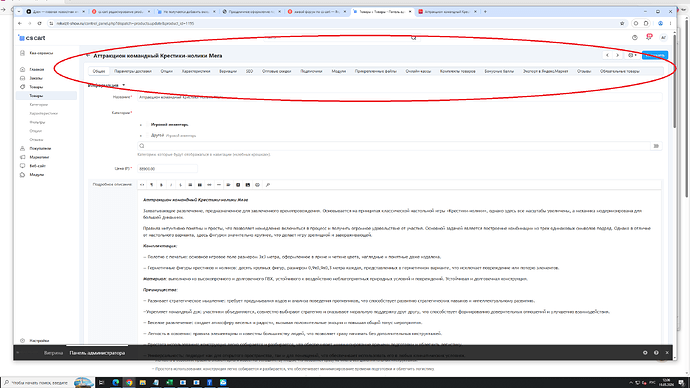Open the Веб-сайт sidebar section

coord(37,166)
